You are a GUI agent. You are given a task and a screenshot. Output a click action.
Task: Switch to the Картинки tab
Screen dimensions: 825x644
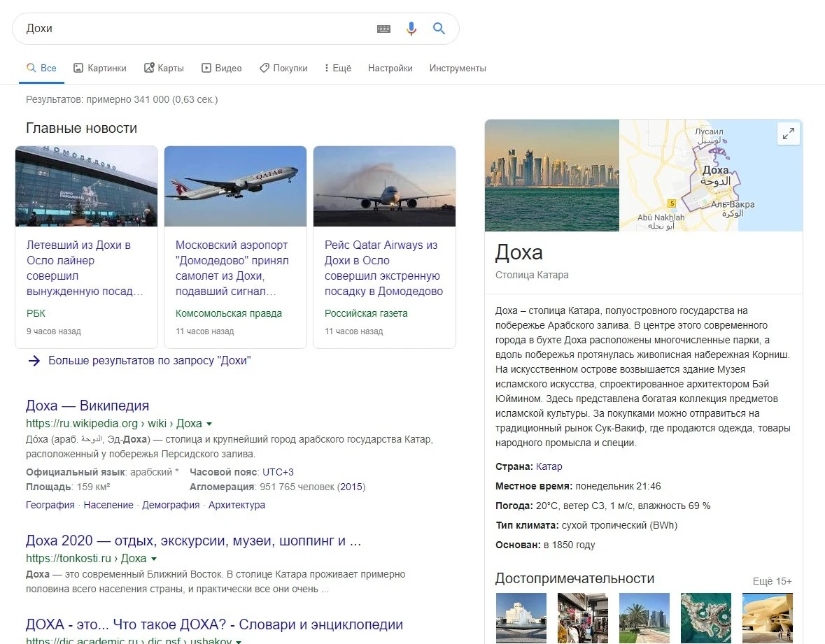100,68
